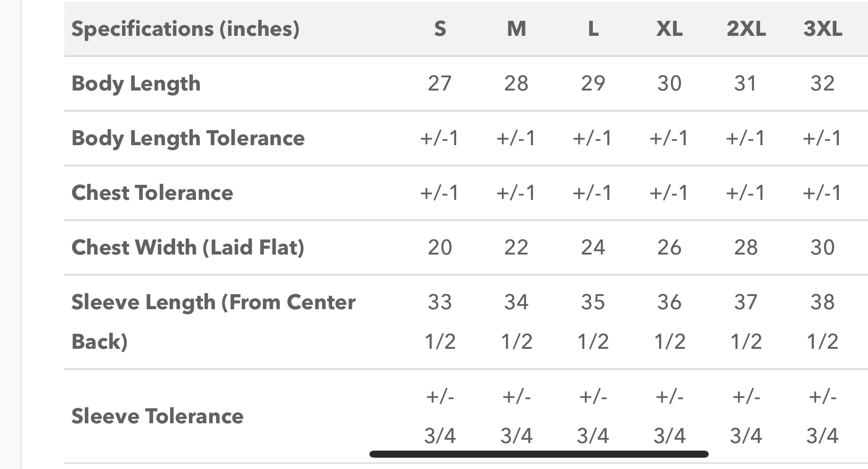Click the Chest Tolerance row label
This screenshot has width=868, height=469.
tap(152, 193)
